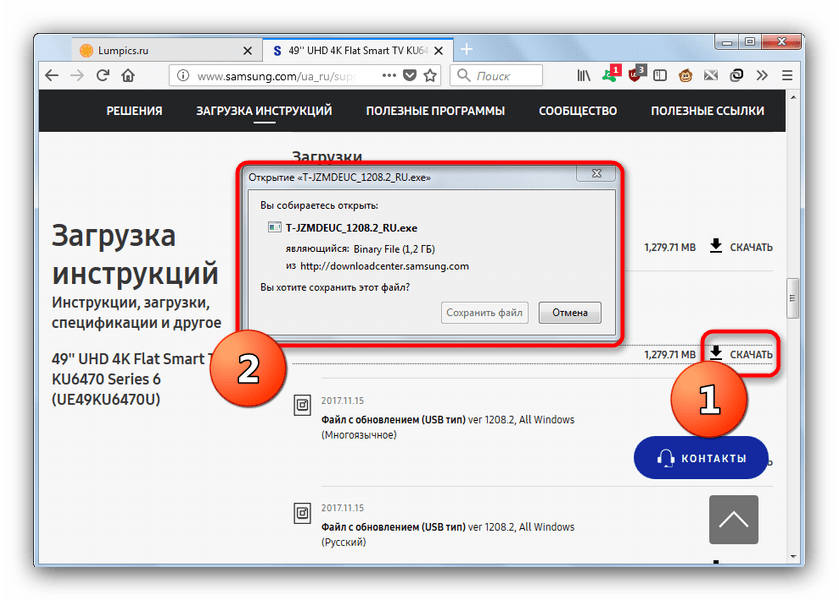Open the Firefox hamburger menu
This screenshot has height=600, width=839.
787,75
